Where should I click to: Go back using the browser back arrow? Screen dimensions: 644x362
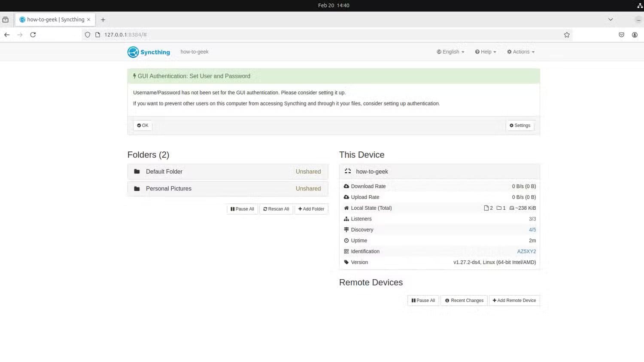[x=7, y=35]
